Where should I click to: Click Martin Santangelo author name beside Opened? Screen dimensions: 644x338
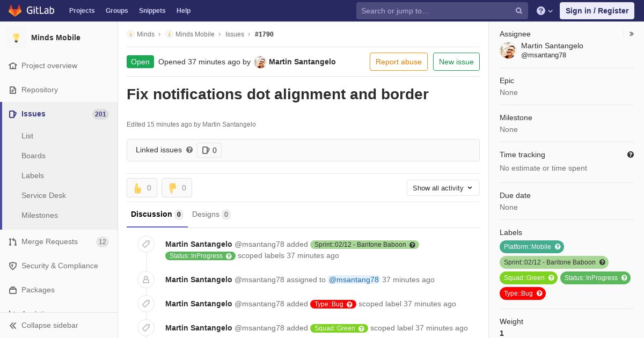pyautogui.click(x=302, y=62)
